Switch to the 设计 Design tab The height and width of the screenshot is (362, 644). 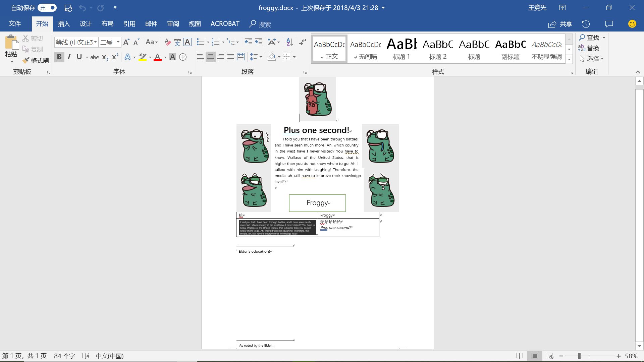click(x=86, y=24)
